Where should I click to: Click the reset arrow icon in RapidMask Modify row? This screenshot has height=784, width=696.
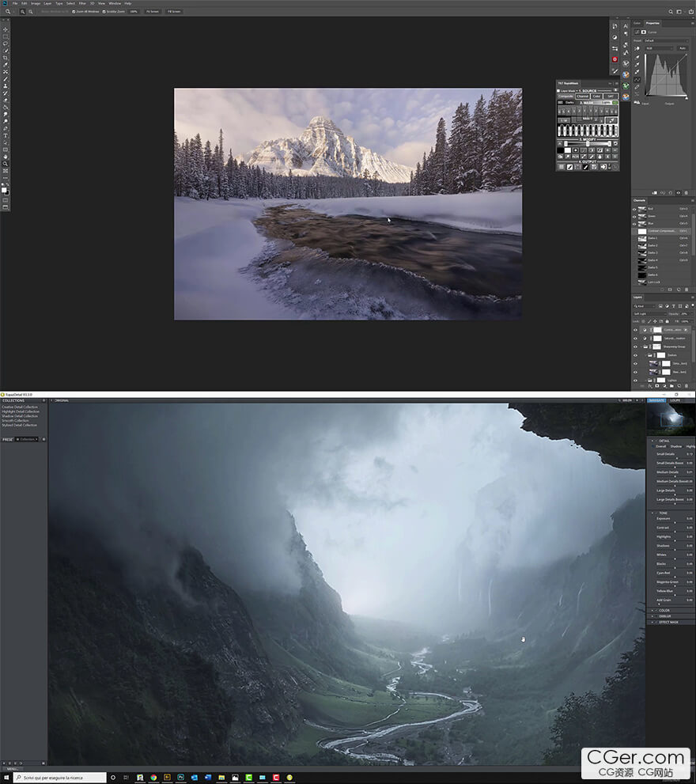coord(615,143)
